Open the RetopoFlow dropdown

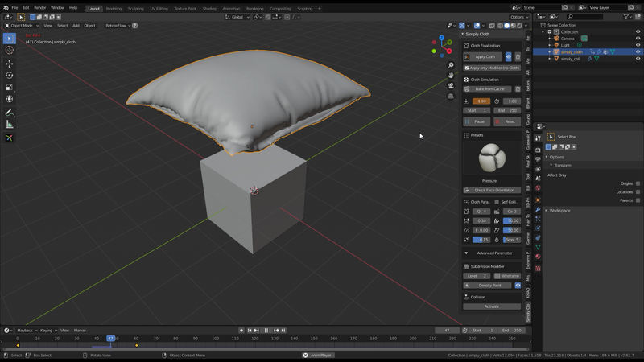118,26
